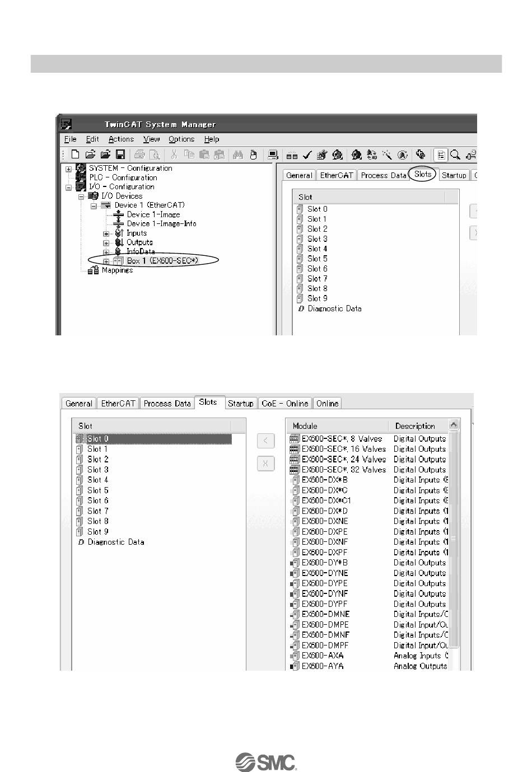
Task: Expand the SYSTEM - Configuration node
Action: pos(69,169)
